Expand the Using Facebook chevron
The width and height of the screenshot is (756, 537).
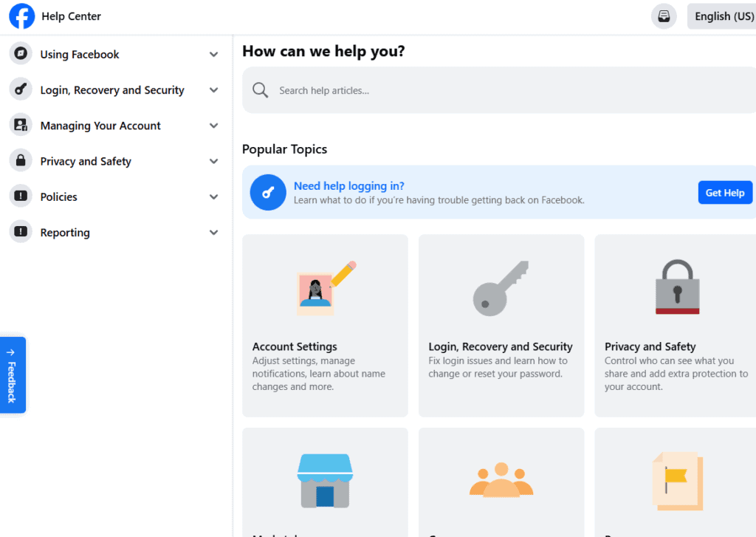(213, 55)
